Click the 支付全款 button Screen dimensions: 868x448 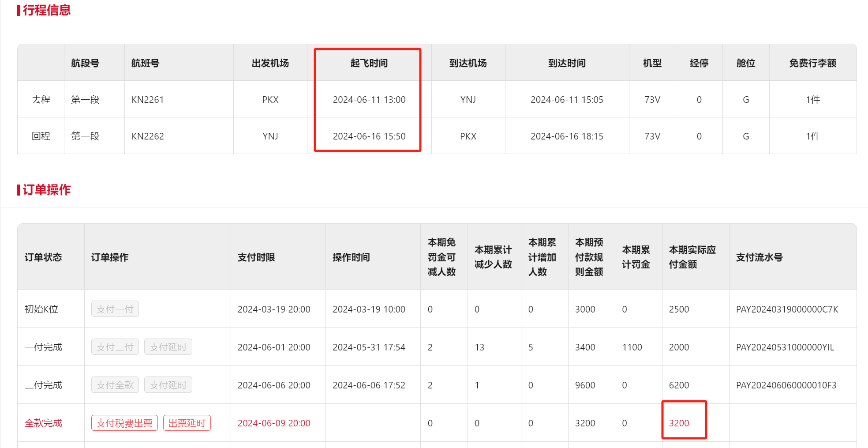[x=115, y=385]
